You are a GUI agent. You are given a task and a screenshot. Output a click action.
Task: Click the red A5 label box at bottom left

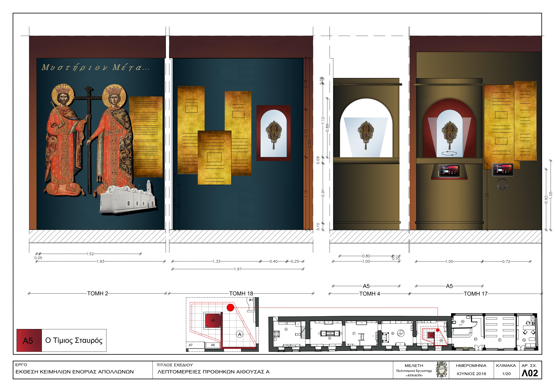click(29, 340)
